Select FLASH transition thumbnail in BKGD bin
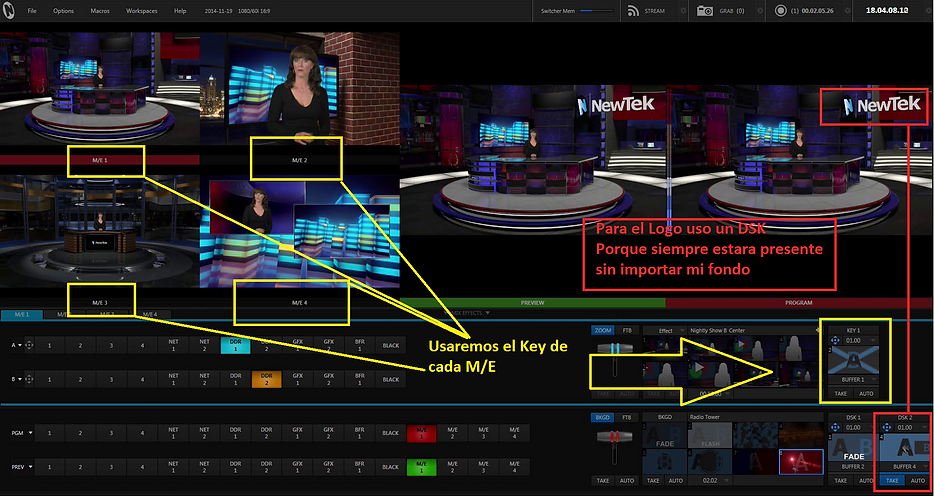934x496 pixels. pyautogui.click(x=709, y=436)
